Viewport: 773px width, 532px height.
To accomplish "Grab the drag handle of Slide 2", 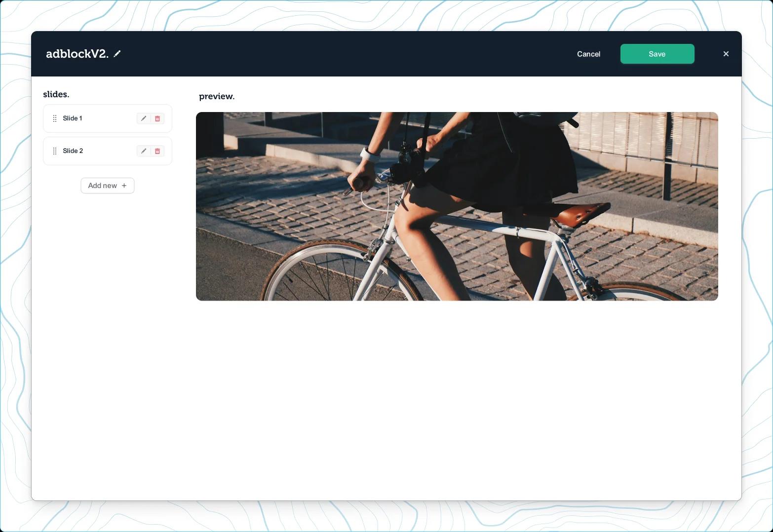I will tap(55, 151).
